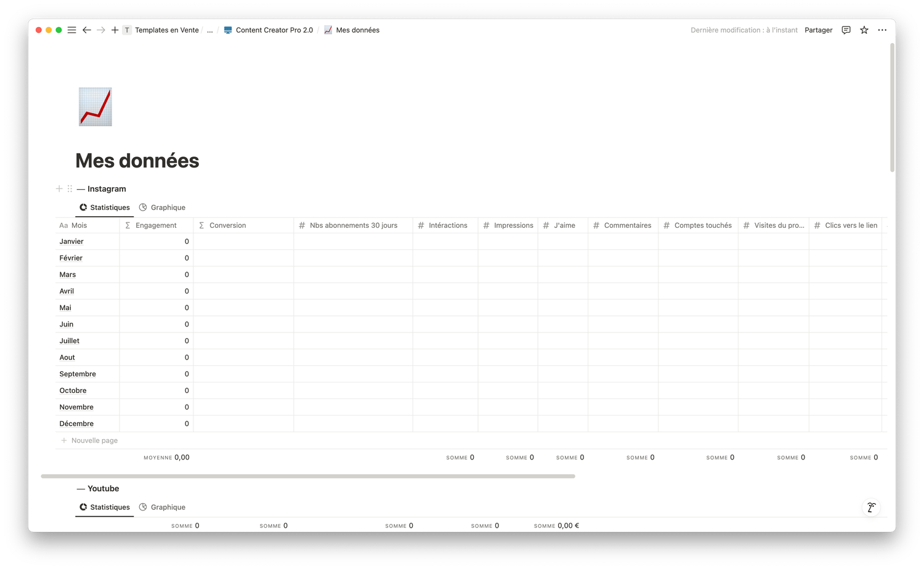Viewport: 924px width, 569px height.
Task: Go forward with the right arrow
Action: (101, 30)
